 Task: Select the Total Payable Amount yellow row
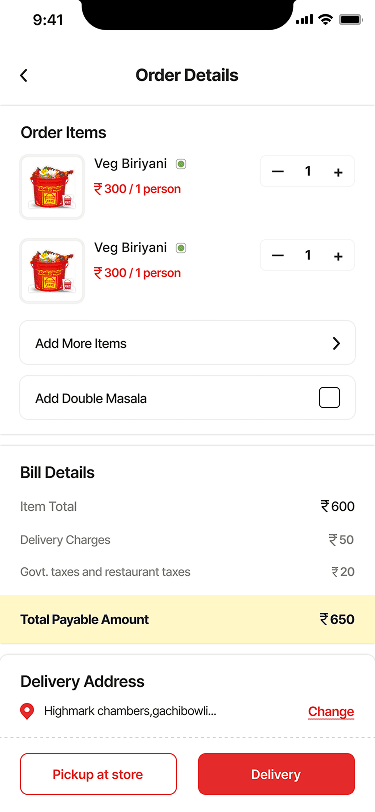[x=188, y=619]
